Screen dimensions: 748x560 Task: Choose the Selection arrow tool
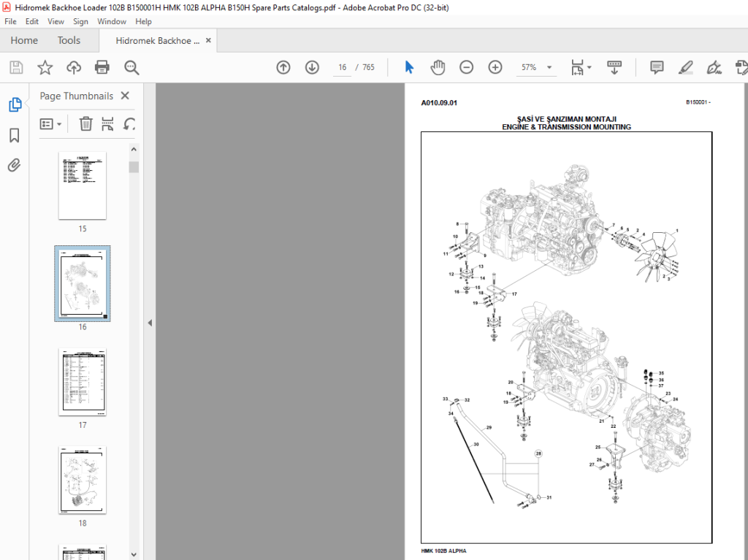coord(409,67)
